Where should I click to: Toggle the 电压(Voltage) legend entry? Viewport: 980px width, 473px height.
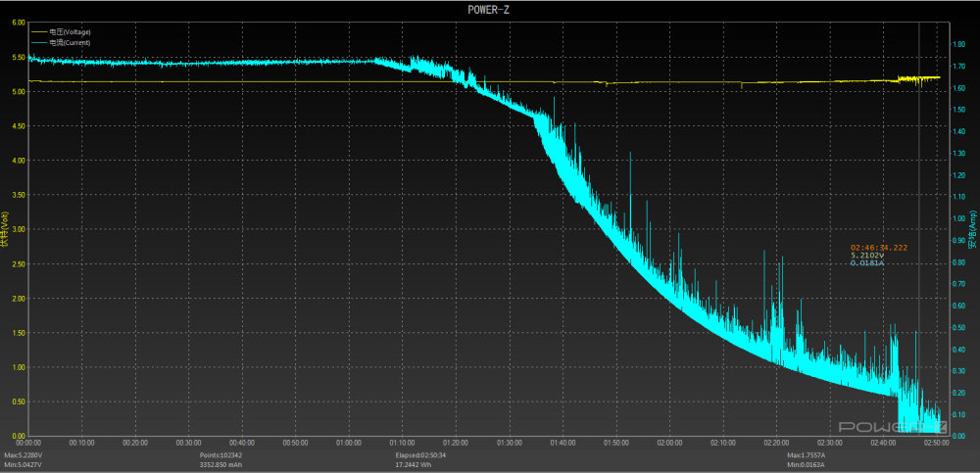(x=70, y=32)
